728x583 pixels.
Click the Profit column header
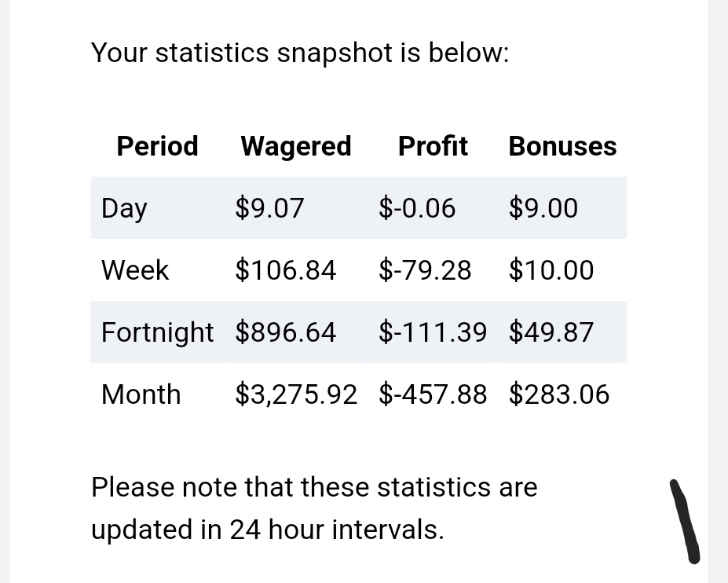click(x=433, y=146)
